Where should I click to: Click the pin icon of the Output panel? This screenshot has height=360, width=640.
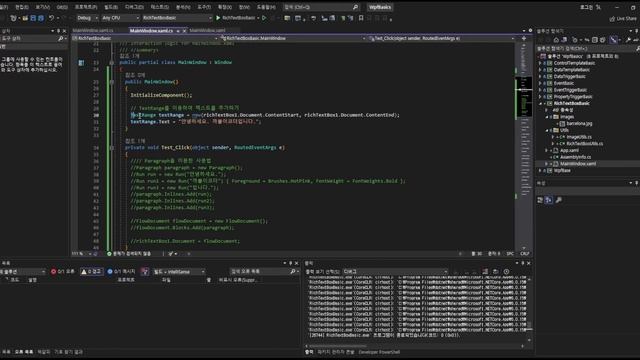(522, 263)
